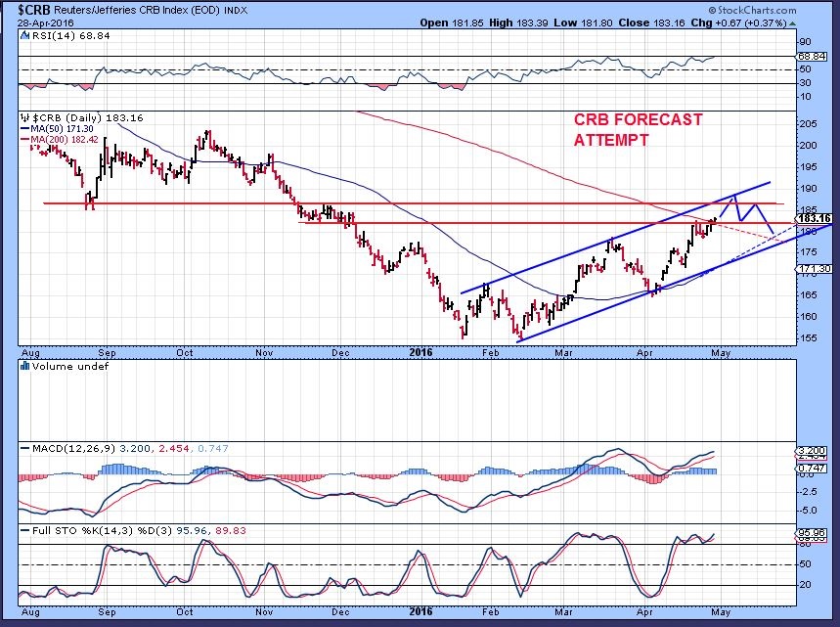Click the Sep label beneath the stochastic panel
Viewport: 840px width, 627px height.
108,611
